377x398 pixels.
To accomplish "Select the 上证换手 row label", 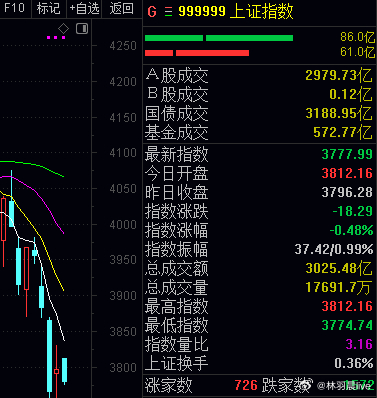I will [177, 363].
